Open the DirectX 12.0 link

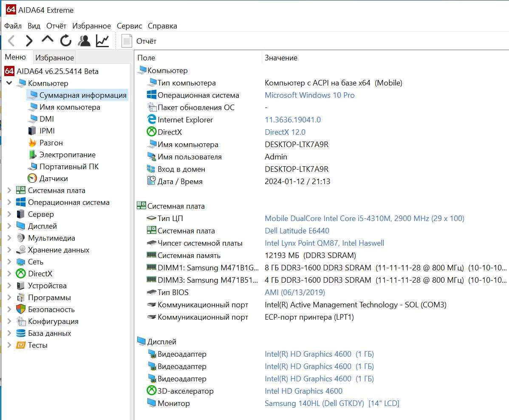[x=285, y=132]
